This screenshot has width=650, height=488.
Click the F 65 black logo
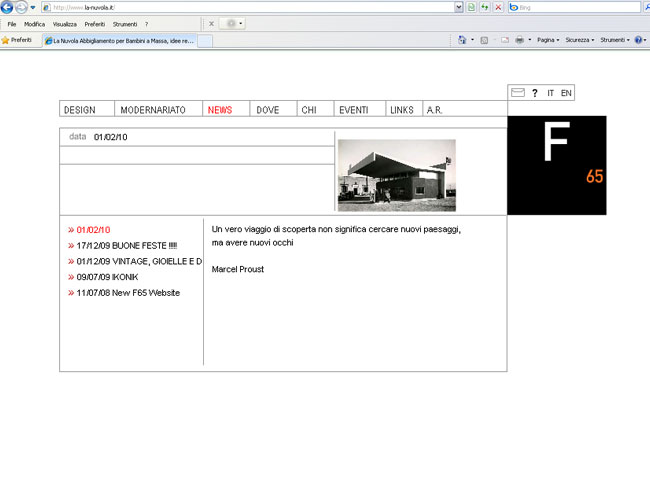[557, 165]
